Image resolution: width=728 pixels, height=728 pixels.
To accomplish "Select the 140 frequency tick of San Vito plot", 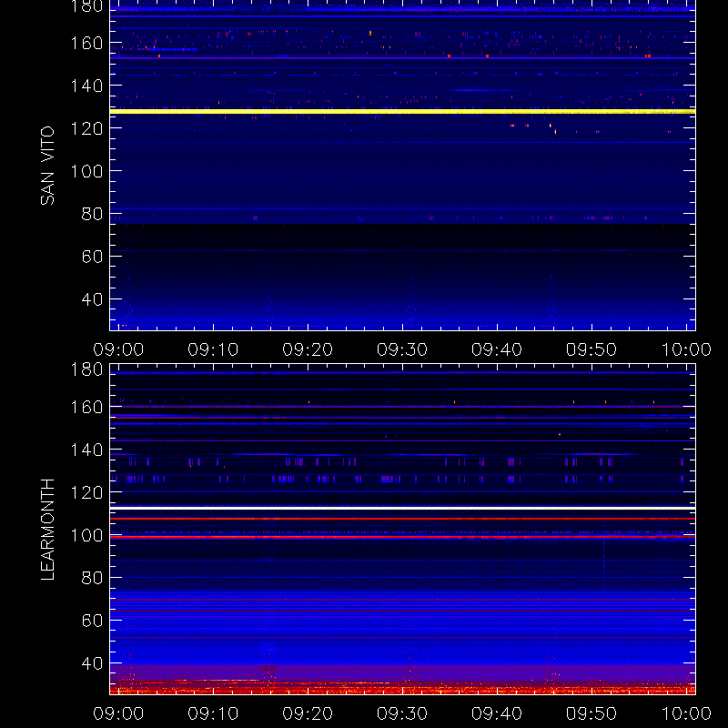I will (86, 86).
